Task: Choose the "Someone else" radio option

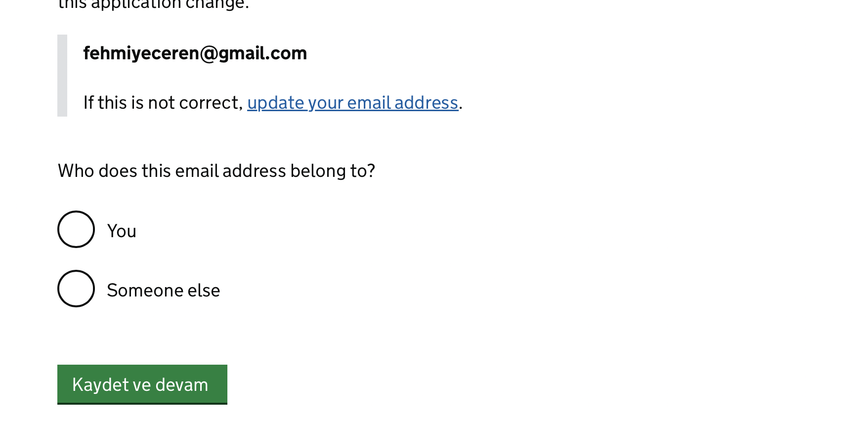Action: pos(76,289)
